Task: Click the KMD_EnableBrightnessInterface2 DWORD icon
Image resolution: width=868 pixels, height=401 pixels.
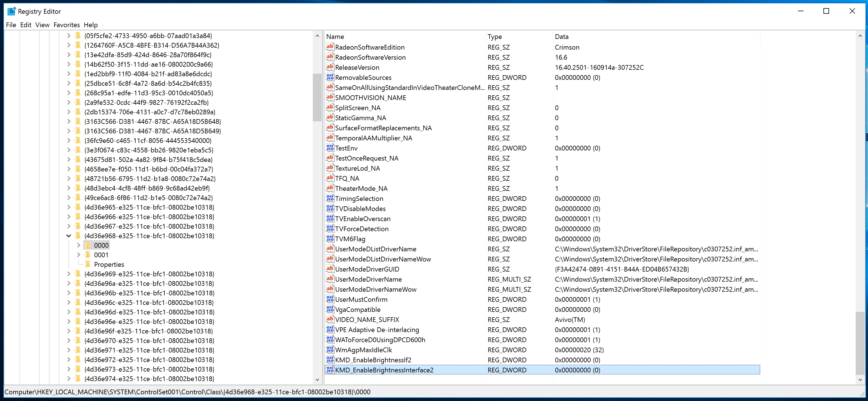Action: [330, 370]
